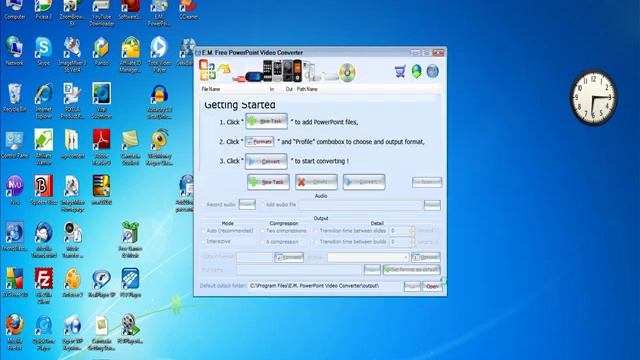The width and height of the screenshot is (640, 360).
Task: Select the iPhone device output icon
Action: coord(267,71)
